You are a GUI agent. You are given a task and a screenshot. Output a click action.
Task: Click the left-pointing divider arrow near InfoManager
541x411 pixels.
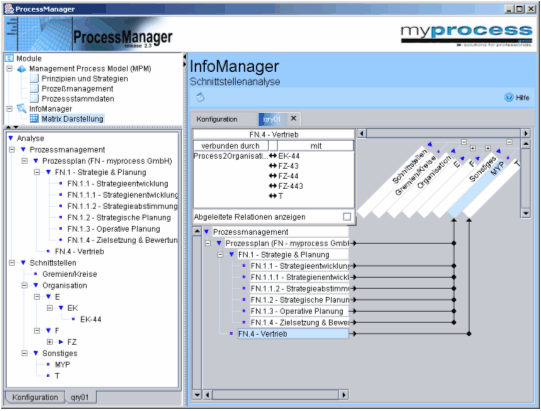pyautogui.click(x=185, y=57)
